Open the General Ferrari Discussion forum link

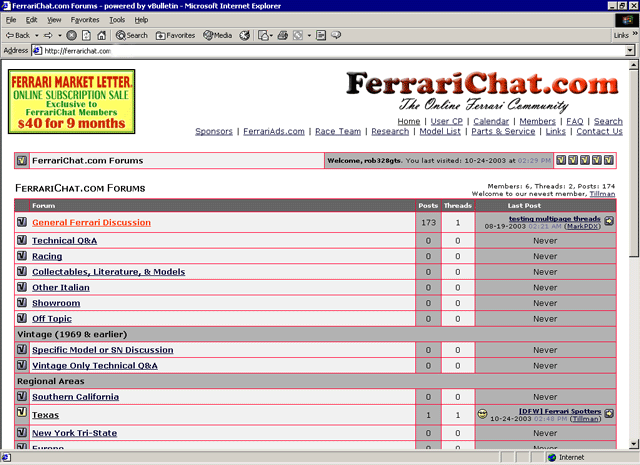click(x=91, y=222)
